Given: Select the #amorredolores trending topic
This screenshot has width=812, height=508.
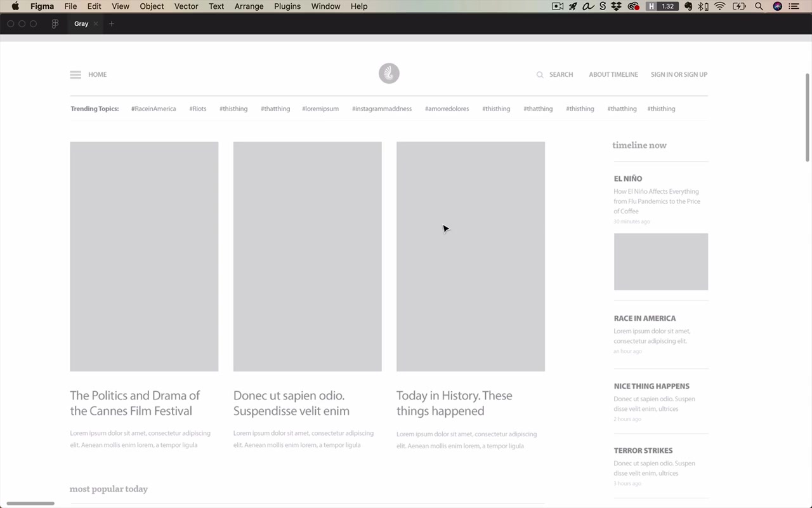Looking at the screenshot, I should [447, 109].
